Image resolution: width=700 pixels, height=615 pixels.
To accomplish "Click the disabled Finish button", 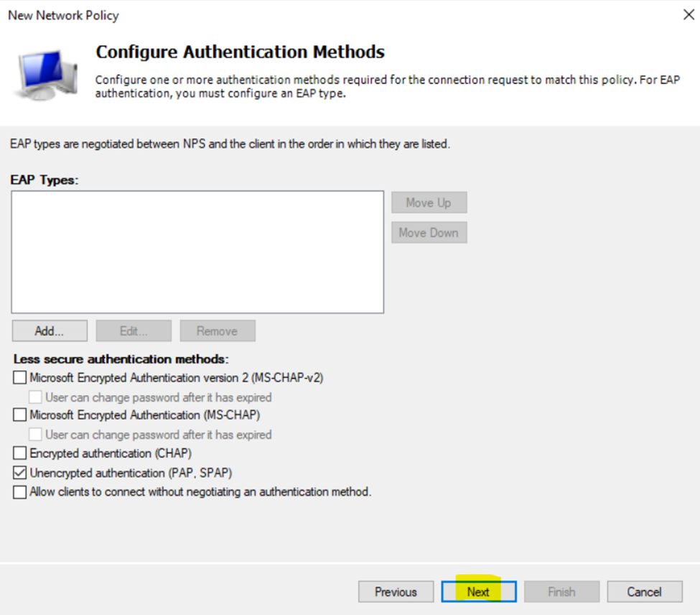I will coord(561,592).
